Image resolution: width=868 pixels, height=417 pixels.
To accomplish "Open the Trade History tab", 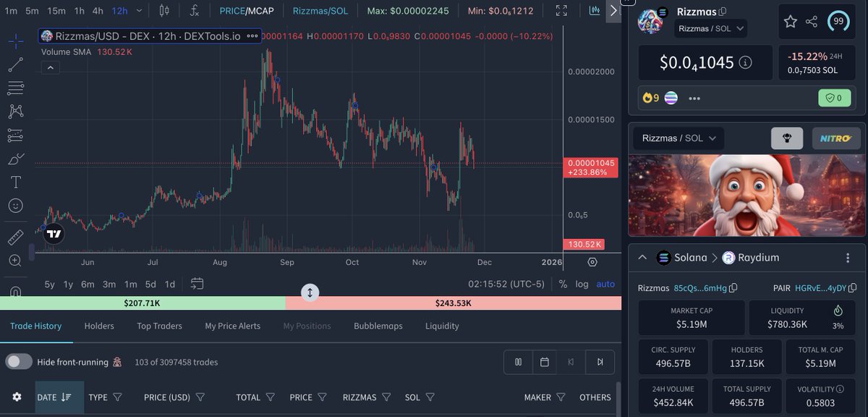I will pyautogui.click(x=35, y=326).
